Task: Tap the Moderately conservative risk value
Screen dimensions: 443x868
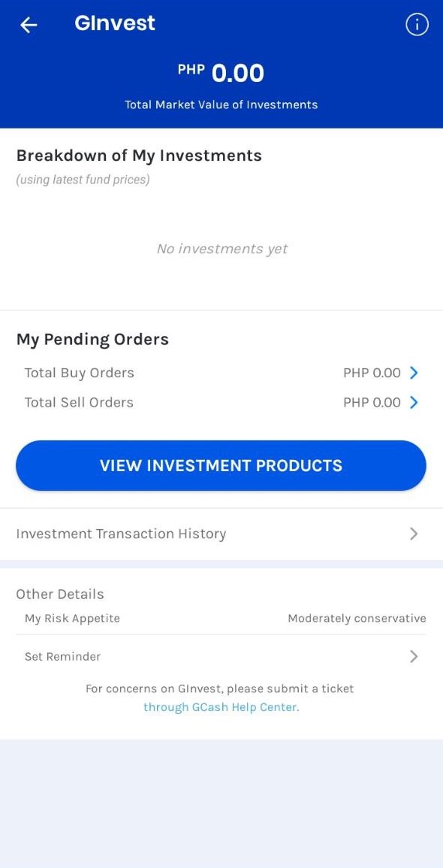Action: [x=357, y=618]
